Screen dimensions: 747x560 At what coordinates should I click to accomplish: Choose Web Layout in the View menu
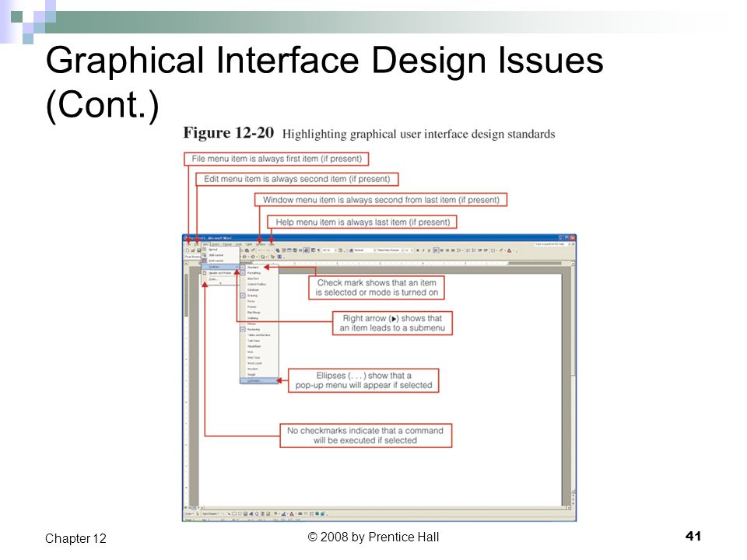tap(220, 255)
